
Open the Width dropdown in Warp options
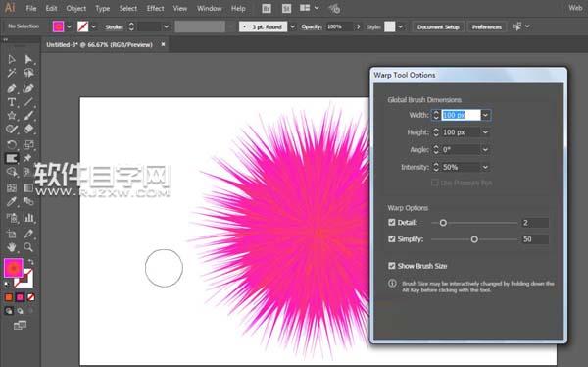486,115
